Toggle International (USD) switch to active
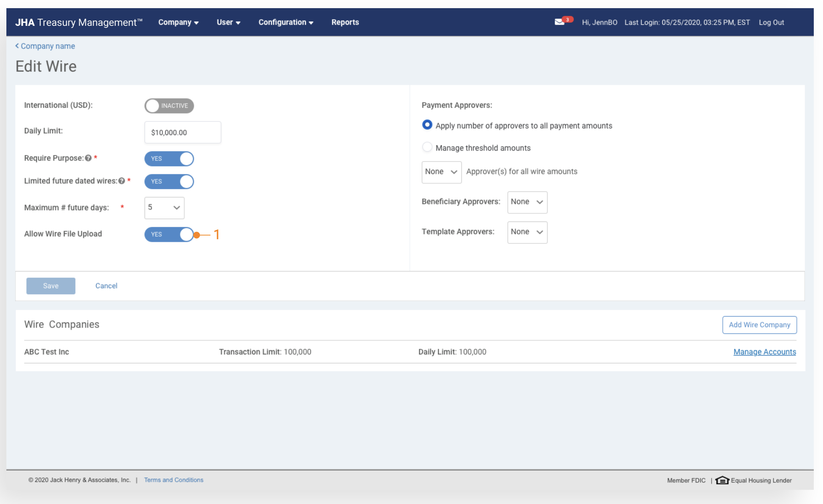Screen dimensions: 823x504 [x=169, y=106]
